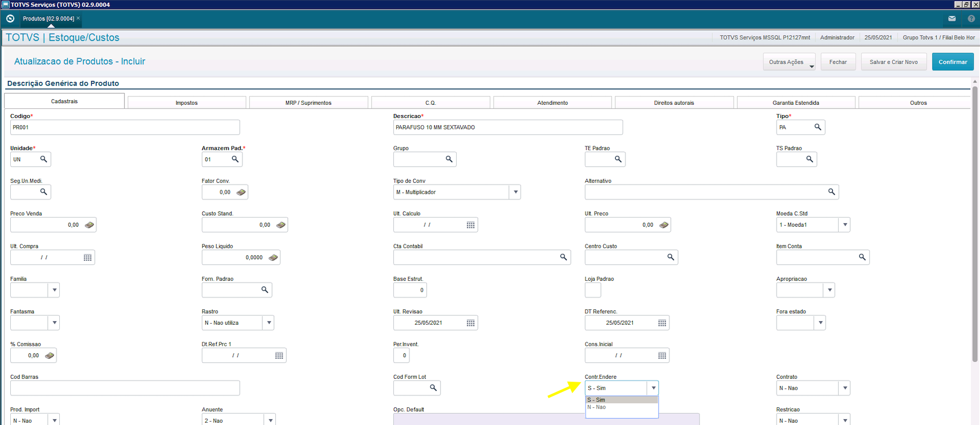980x425 pixels.
Task: Open the Ult. Compra calendar picker
Action: pyautogui.click(x=87, y=258)
